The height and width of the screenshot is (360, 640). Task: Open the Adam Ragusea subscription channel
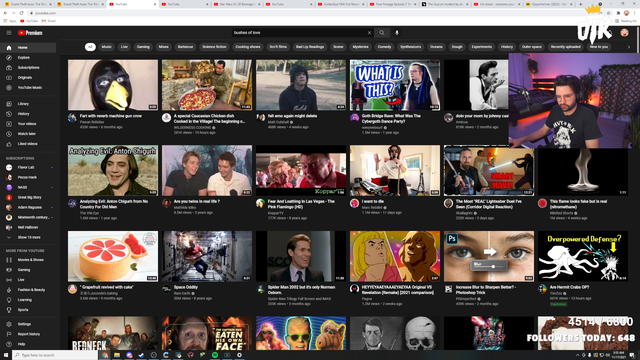click(28, 207)
